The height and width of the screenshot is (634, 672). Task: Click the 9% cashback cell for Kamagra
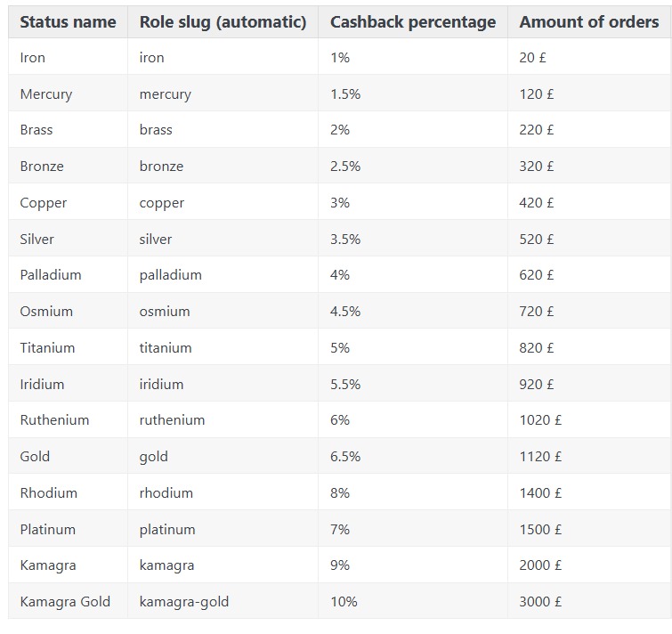pyautogui.click(x=340, y=565)
